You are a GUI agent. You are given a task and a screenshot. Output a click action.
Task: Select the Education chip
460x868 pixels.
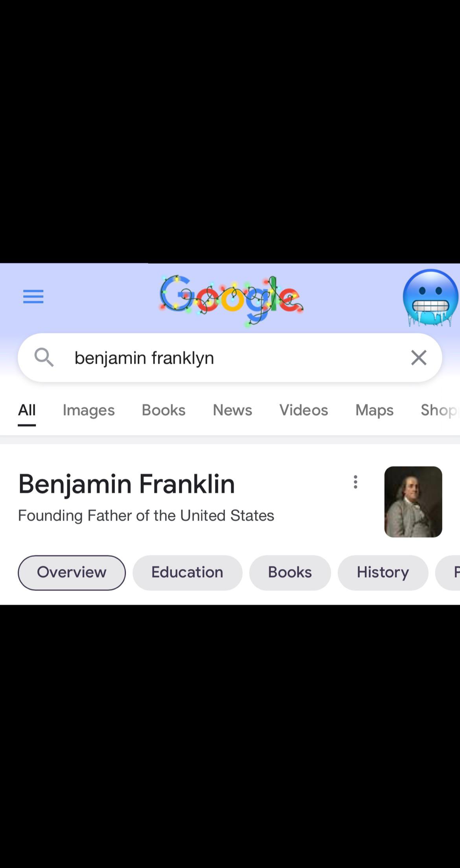coord(187,572)
